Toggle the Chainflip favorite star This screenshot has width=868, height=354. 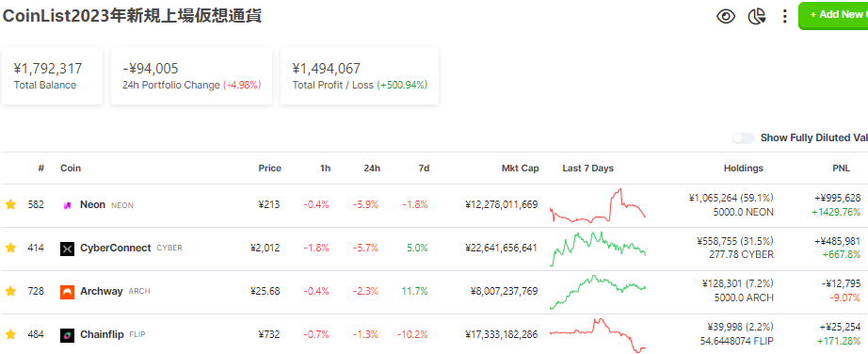point(10,334)
